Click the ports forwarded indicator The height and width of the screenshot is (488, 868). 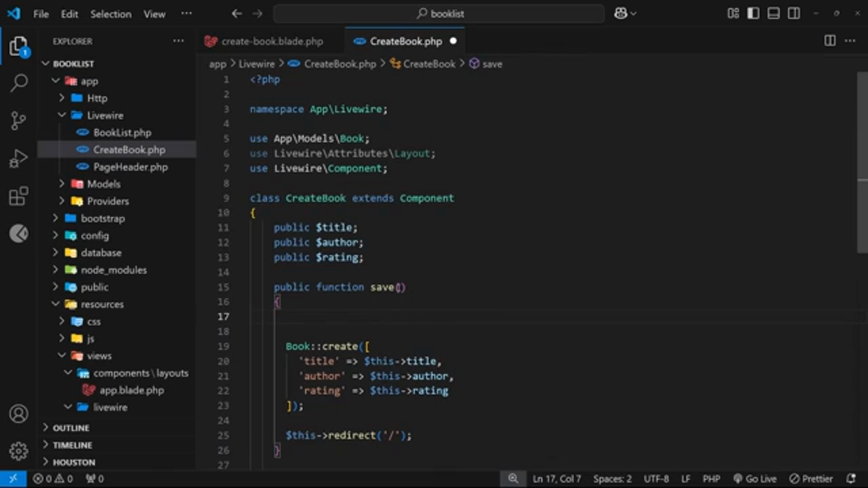(94, 479)
